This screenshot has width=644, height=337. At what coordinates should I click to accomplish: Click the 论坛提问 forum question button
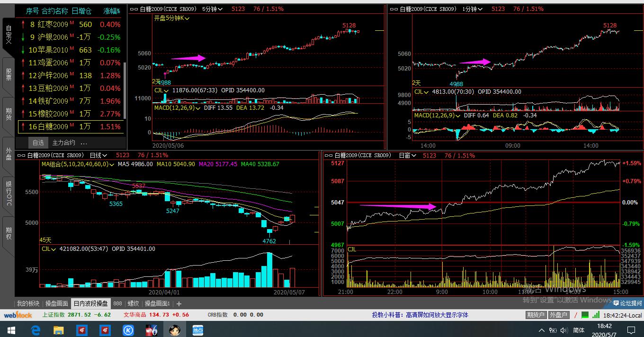coord(627,303)
